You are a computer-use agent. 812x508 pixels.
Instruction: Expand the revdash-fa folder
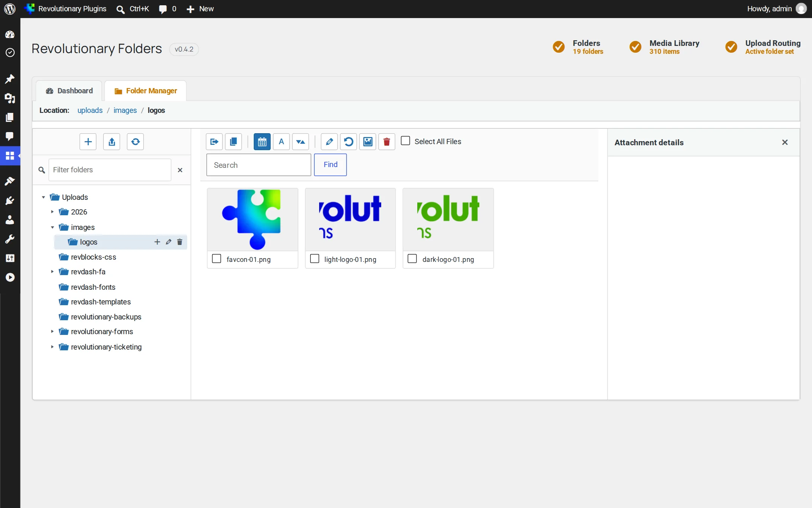[52, 272]
